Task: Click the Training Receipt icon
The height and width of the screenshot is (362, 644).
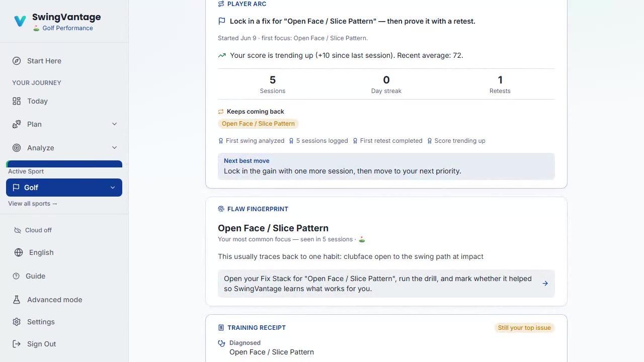Action: point(221,328)
